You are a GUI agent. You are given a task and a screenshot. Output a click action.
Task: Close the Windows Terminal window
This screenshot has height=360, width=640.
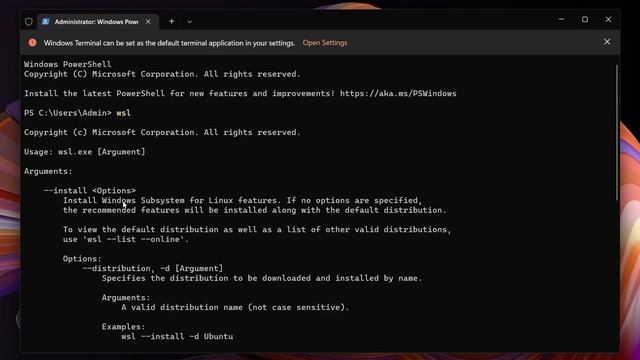[x=608, y=19]
